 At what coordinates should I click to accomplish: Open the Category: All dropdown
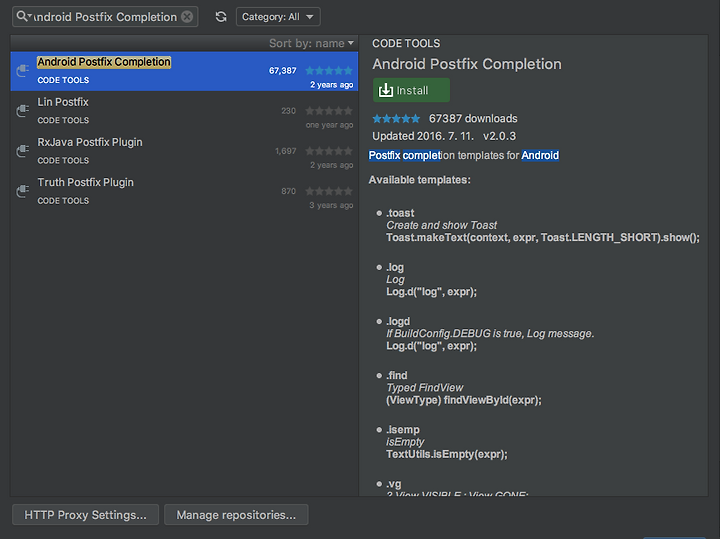pyautogui.click(x=278, y=17)
